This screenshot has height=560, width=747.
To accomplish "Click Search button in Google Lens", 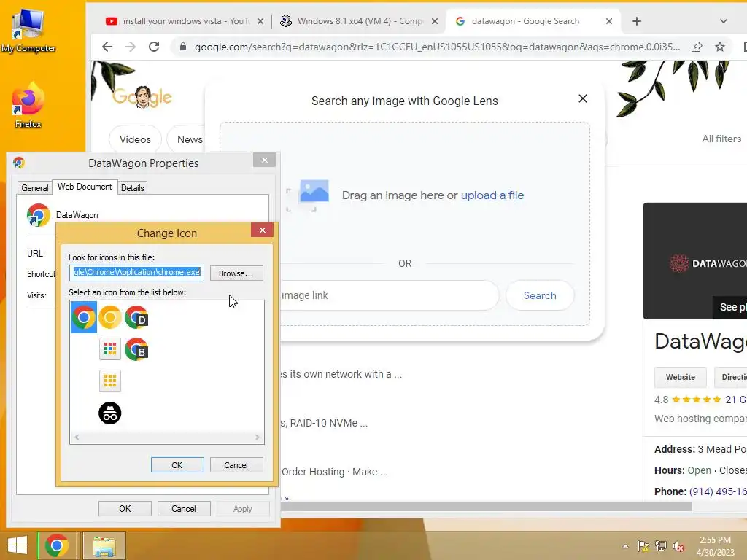I will pos(540,295).
